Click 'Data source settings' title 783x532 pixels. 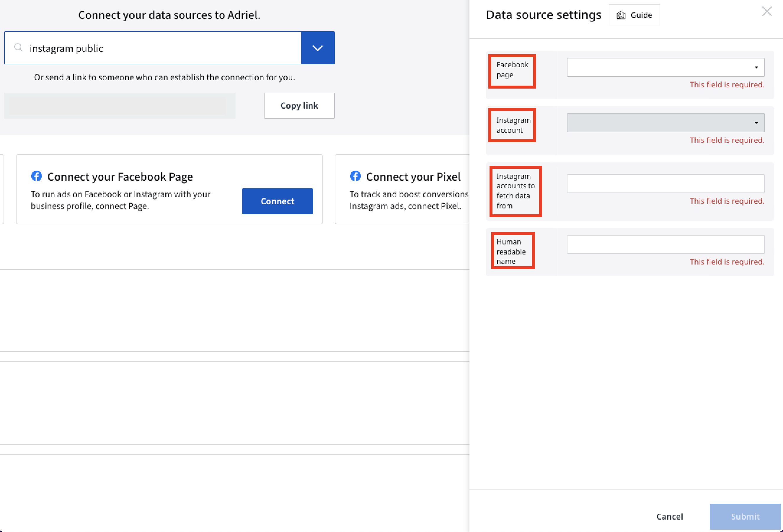544,15
